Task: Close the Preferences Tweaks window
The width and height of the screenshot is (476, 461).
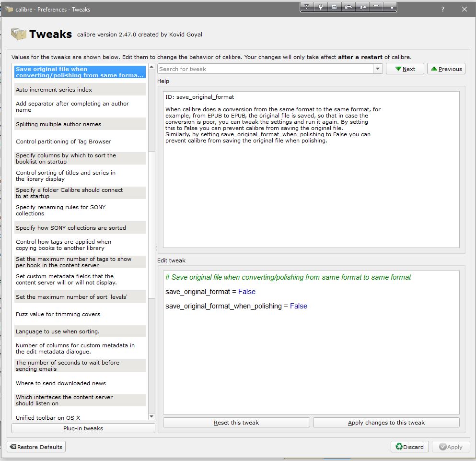Action: tap(464, 9)
